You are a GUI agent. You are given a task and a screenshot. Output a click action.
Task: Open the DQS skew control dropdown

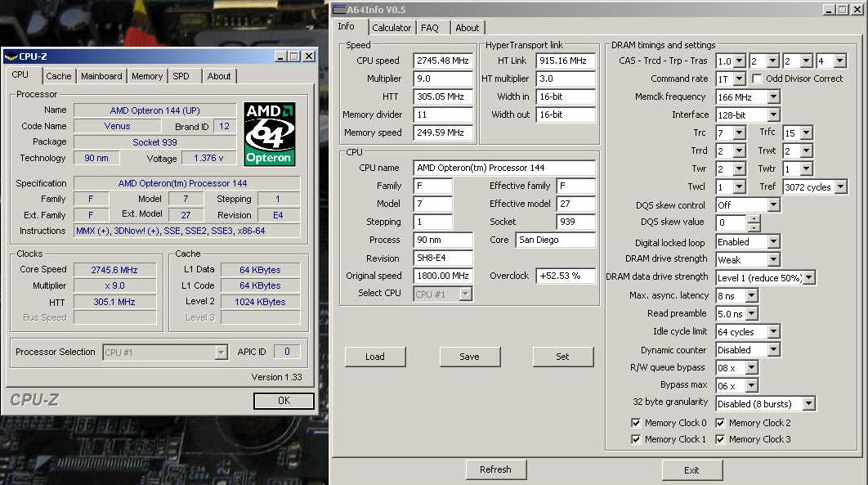pyautogui.click(x=773, y=204)
